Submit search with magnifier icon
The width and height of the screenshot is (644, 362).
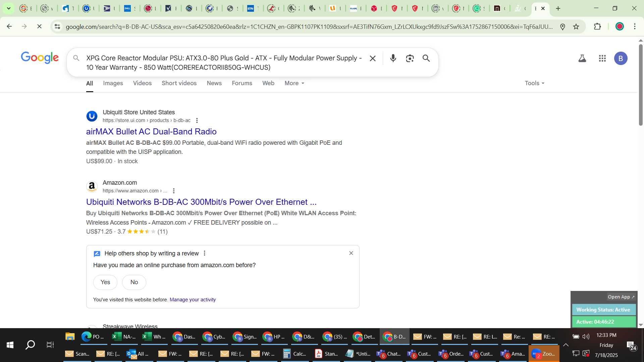(426, 58)
